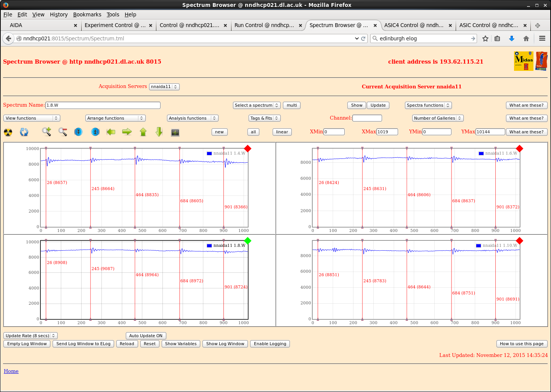Open the Spectra functions dropdown
Viewport: 551px width, 392px height.
[428, 105]
